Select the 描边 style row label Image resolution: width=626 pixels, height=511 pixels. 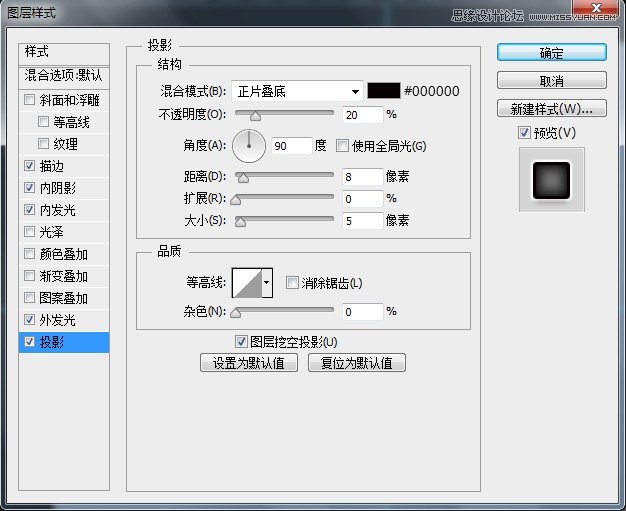click(52, 166)
